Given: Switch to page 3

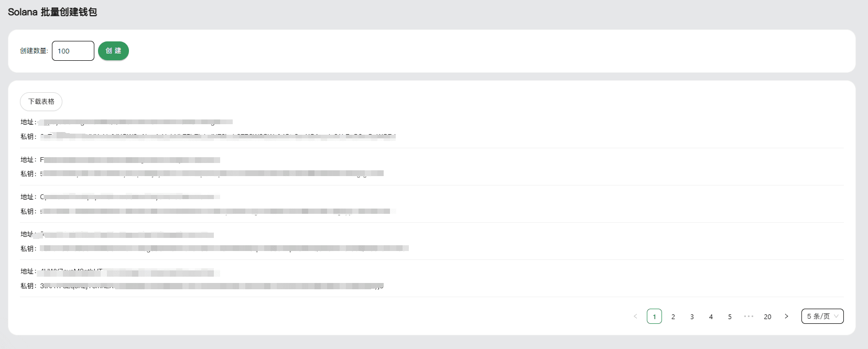Looking at the screenshot, I should tap(692, 317).
